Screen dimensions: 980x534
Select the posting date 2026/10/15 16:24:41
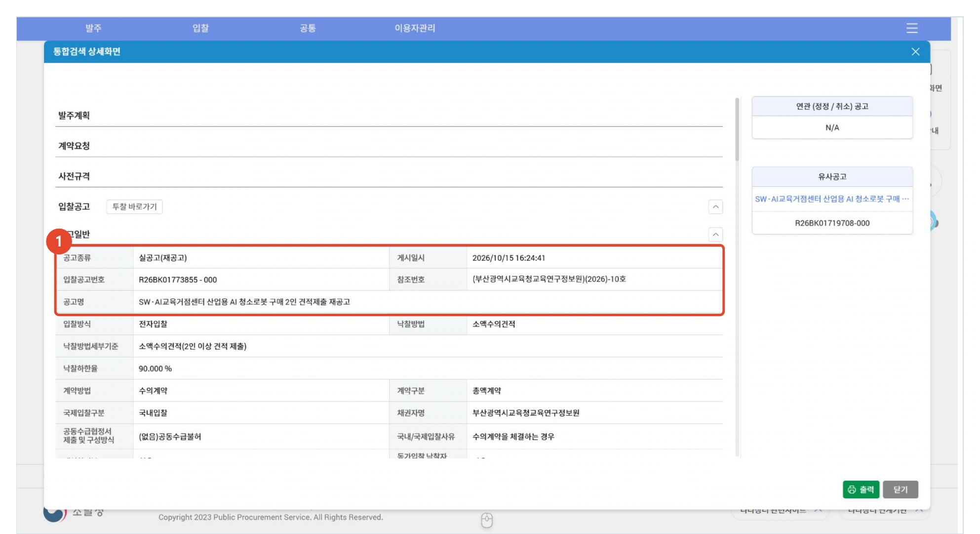pos(509,258)
